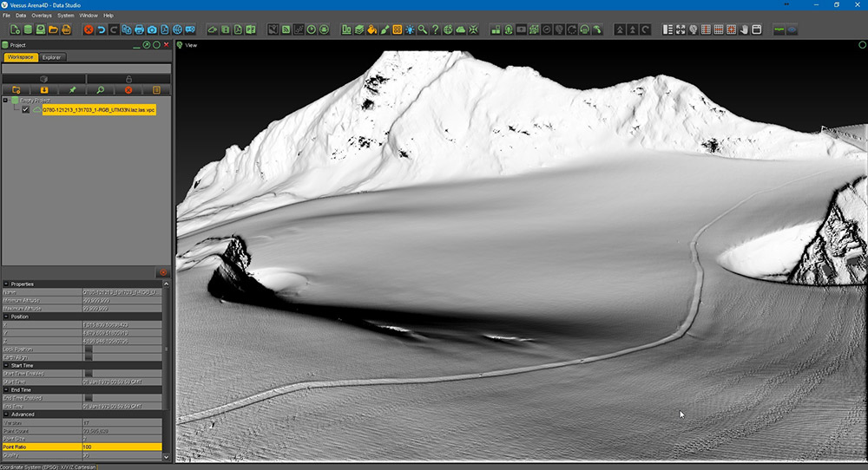Click the green clock toolbar icon
The height and width of the screenshot is (470, 868).
pos(311,29)
